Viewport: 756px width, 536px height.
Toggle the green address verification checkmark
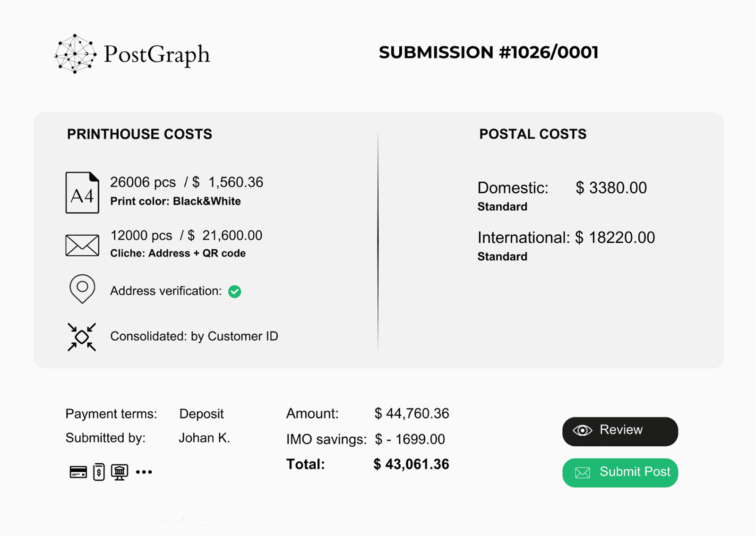235,291
